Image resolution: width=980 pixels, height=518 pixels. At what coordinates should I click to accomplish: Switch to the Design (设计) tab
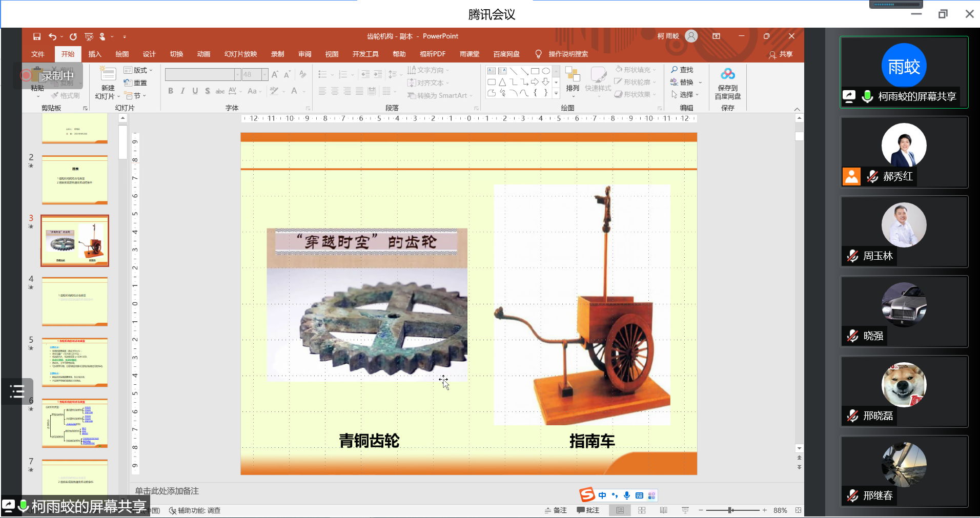(149, 54)
